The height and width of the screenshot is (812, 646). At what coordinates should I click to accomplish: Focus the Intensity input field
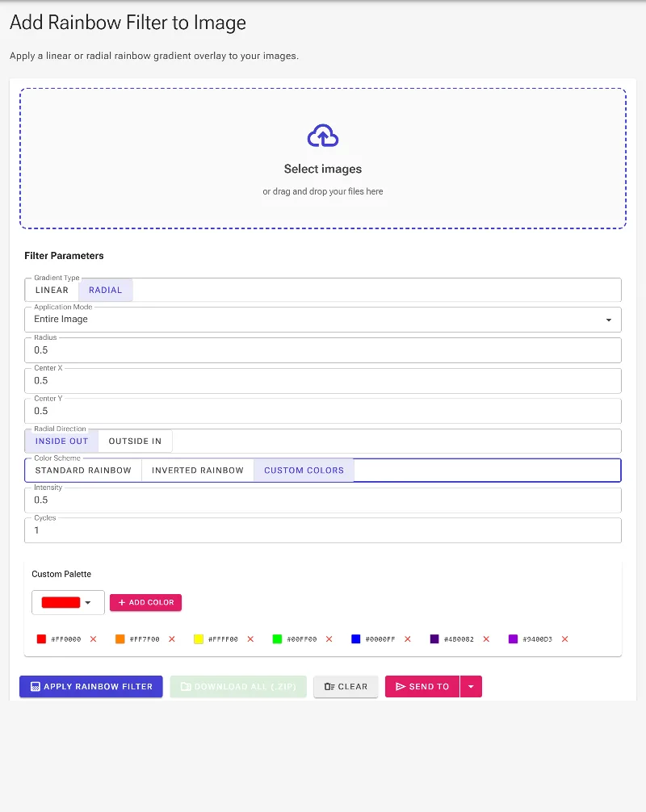pyautogui.click(x=323, y=500)
